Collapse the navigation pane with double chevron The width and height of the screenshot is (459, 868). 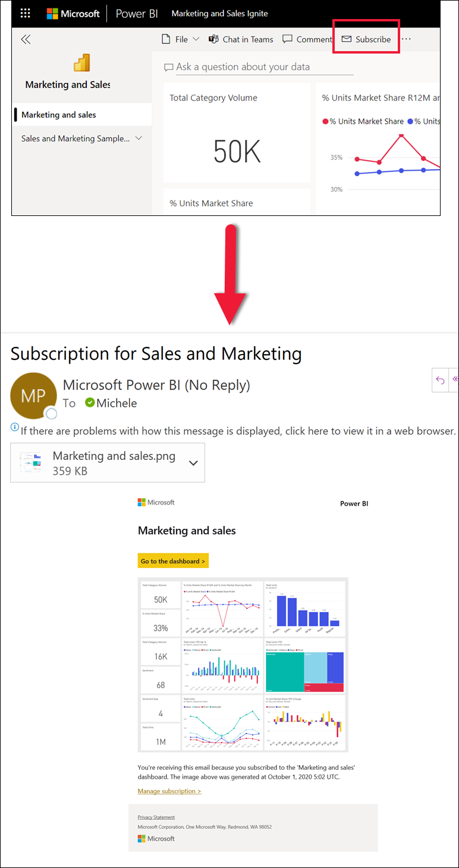[x=25, y=39]
